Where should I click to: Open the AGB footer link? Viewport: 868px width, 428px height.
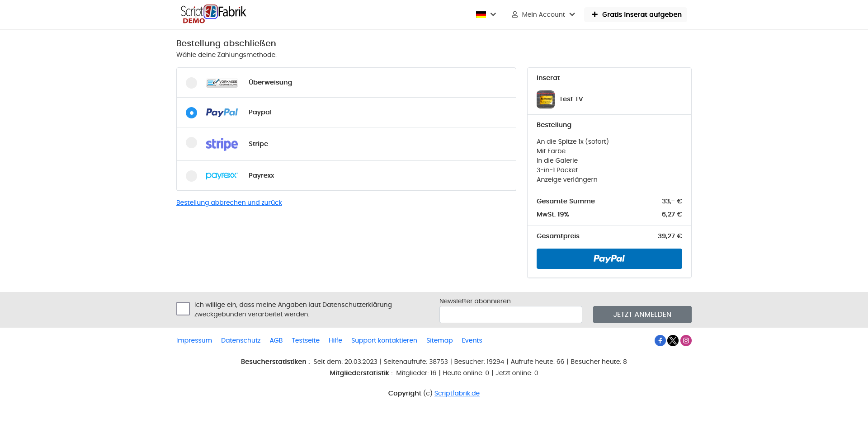tap(276, 340)
